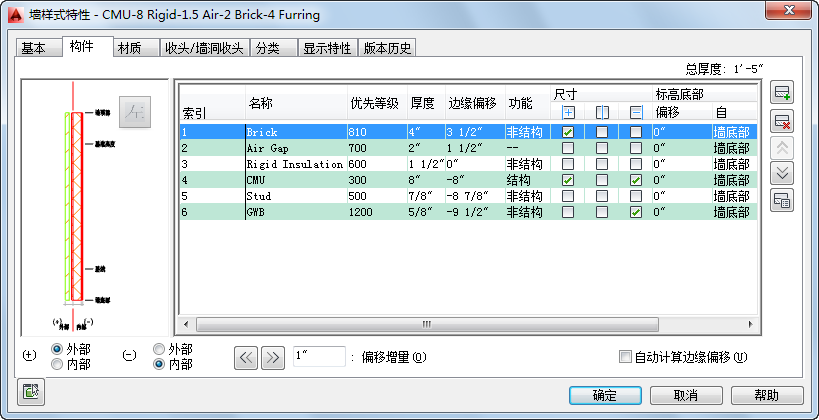The width and height of the screenshot is (819, 420).
Task: Click the Remove Component icon button
Action: point(782,121)
